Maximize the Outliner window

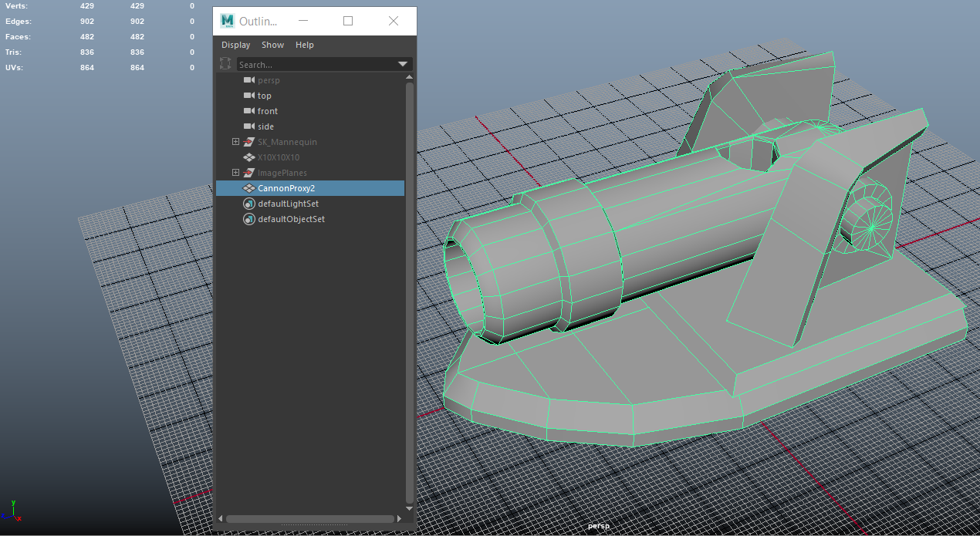coord(348,21)
